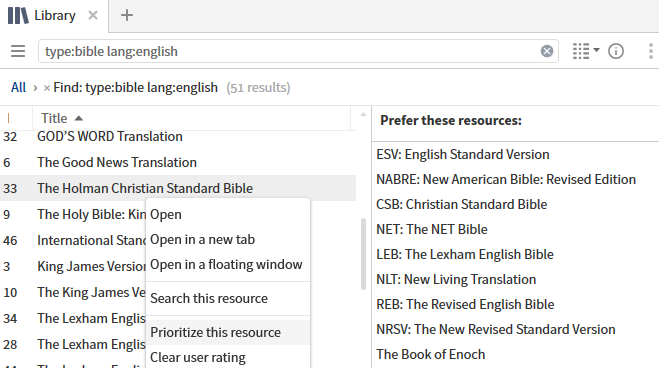Open the panel kebab menu

click(x=651, y=51)
